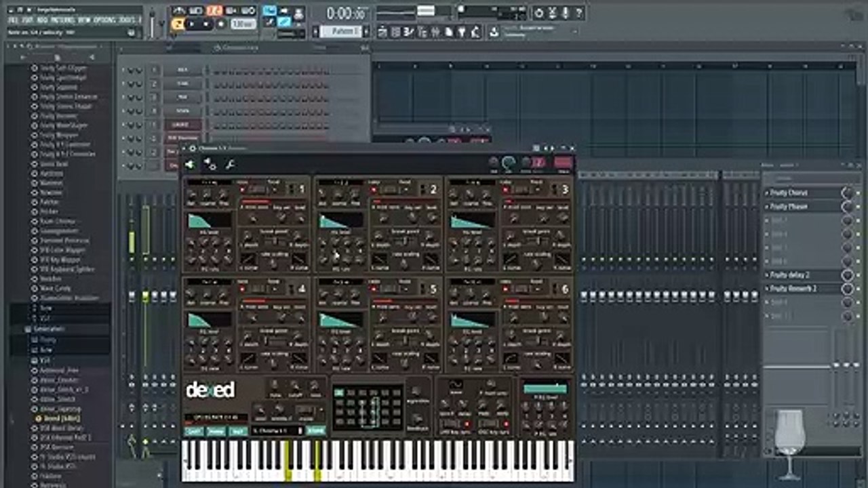The image size is (868, 488).
Task: Click the INIT button in Dexed
Action: coord(239,431)
